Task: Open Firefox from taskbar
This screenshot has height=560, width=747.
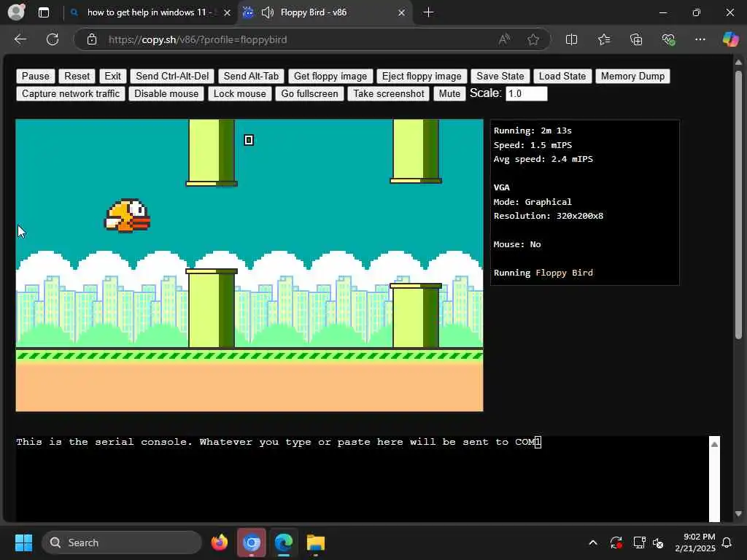Action: tap(220, 542)
